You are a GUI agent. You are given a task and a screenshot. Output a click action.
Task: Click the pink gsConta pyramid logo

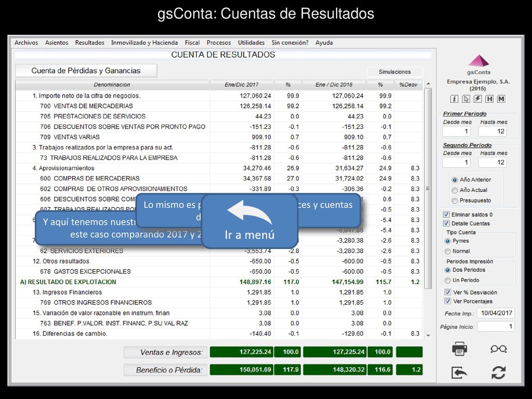tap(478, 61)
